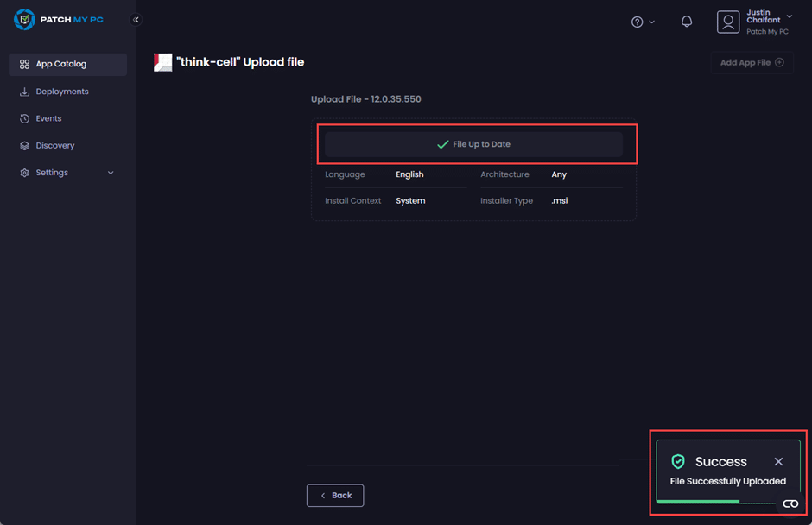Click the think-cell app logo thumbnail
The height and width of the screenshot is (525, 812).
[162, 62]
